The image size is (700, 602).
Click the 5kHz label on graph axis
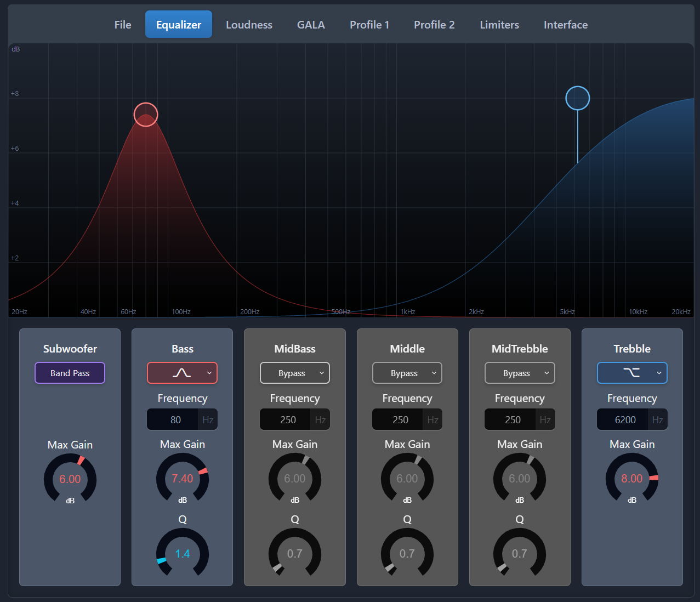click(x=567, y=311)
